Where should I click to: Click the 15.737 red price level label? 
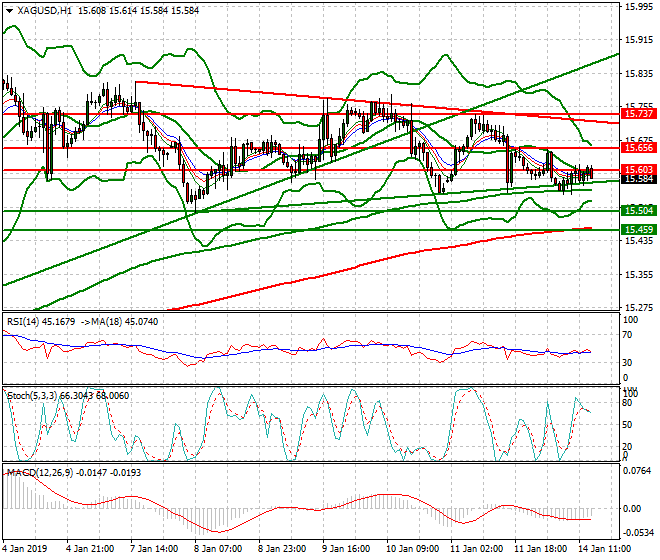tap(639, 113)
